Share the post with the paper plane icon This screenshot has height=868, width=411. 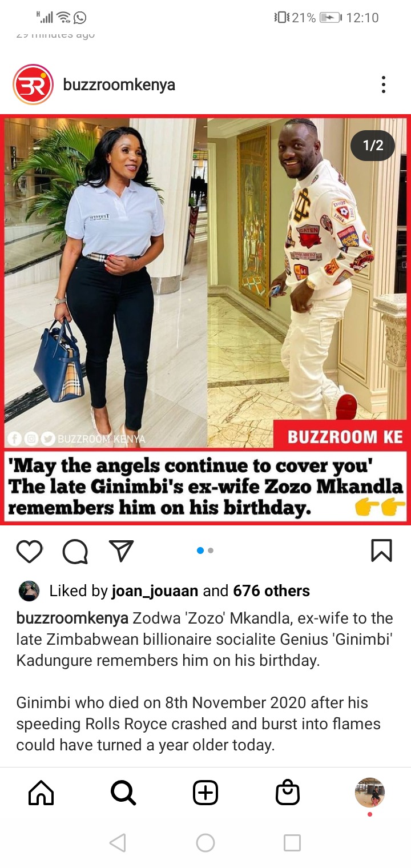[121, 550]
